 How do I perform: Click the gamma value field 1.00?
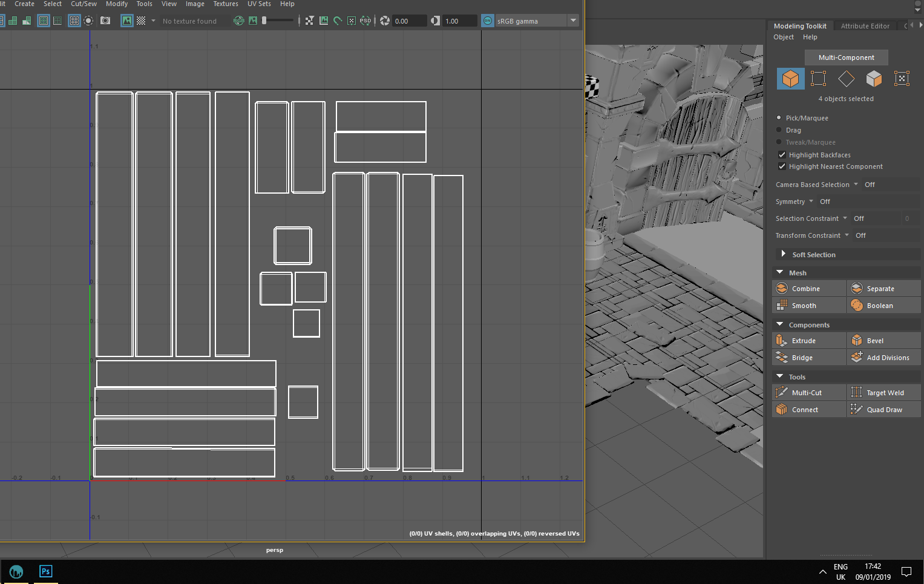click(x=459, y=21)
